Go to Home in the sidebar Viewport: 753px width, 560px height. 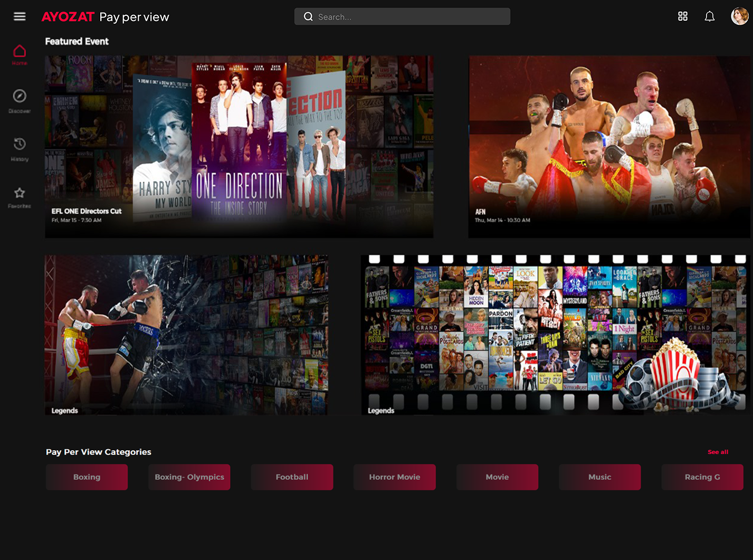coord(20,55)
